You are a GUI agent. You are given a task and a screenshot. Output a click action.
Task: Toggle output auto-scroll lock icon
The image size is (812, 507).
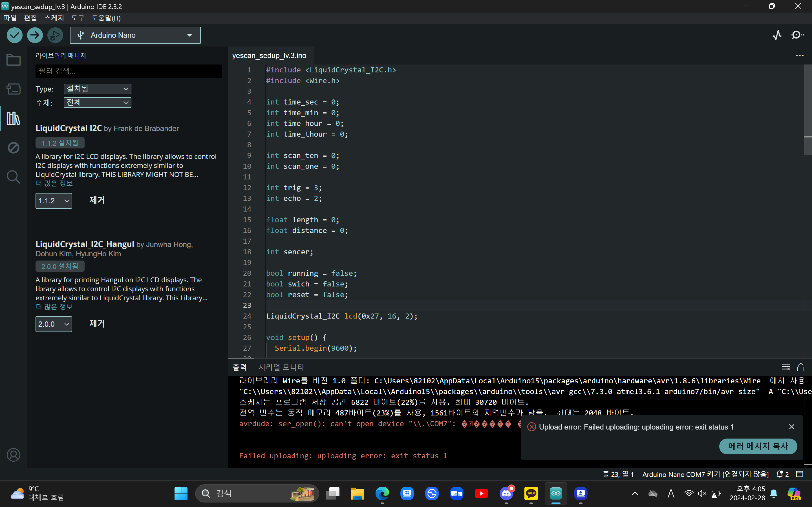(801, 368)
